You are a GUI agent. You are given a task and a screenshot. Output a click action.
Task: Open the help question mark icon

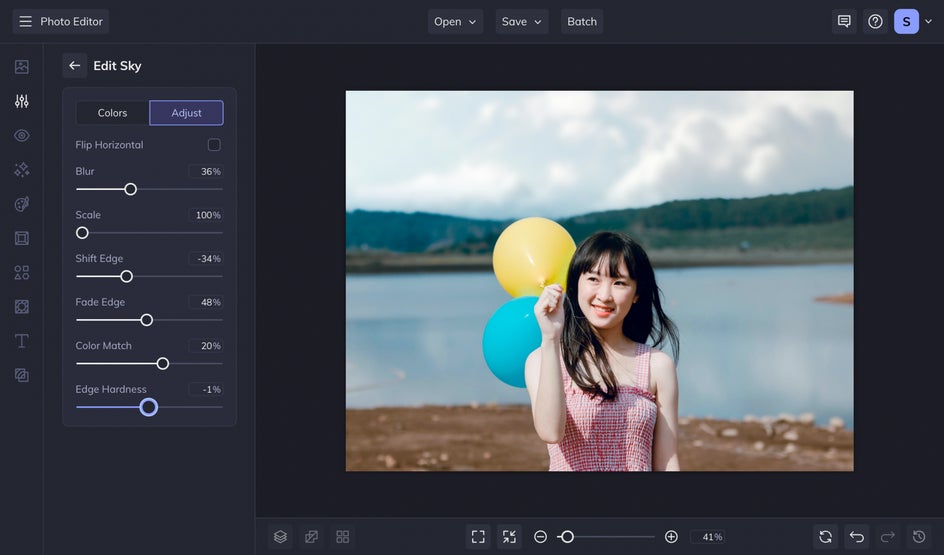pyautogui.click(x=875, y=22)
